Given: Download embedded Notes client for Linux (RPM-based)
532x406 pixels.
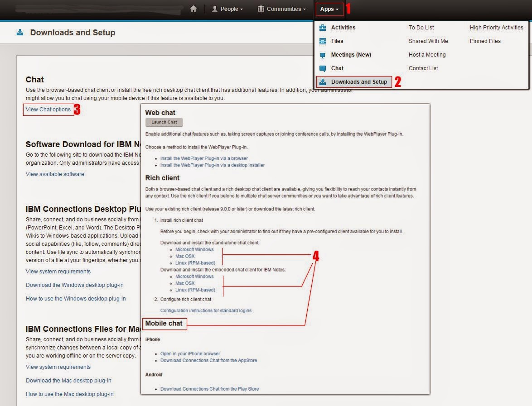Looking at the screenshot, I should pyautogui.click(x=195, y=290).
